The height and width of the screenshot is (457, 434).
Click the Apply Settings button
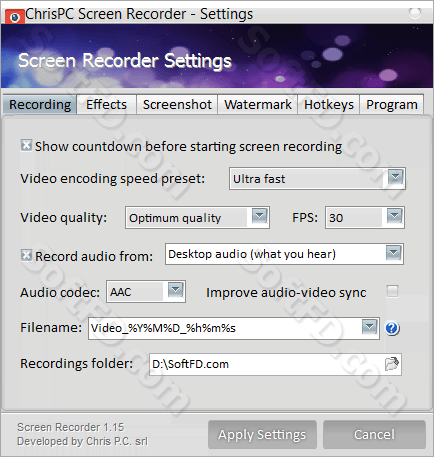pos(262,435)
